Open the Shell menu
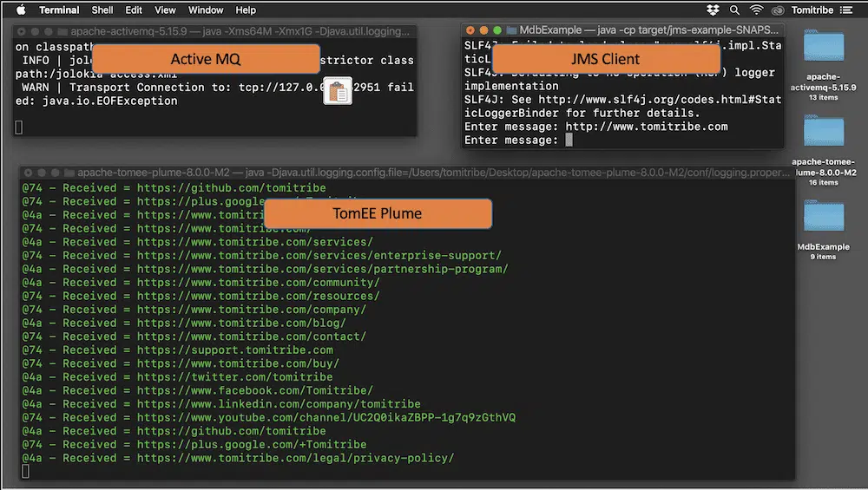868x490 pixels. point(102,10)
